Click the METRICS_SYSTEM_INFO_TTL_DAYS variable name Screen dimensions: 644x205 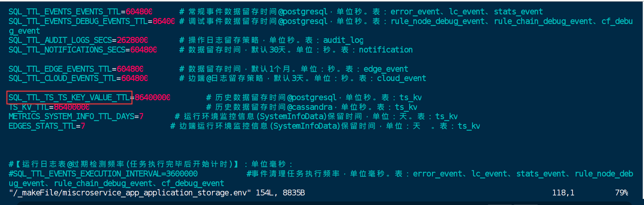[x=71, y=117]
